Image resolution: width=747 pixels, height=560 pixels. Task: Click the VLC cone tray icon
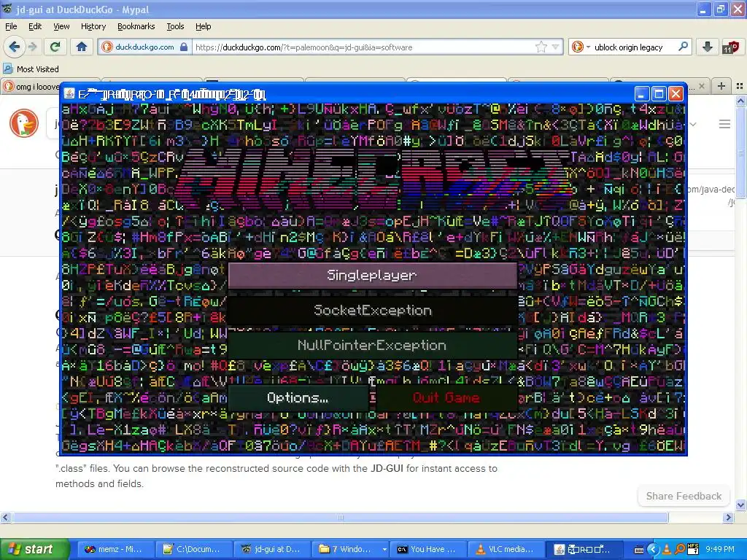[x=667, y=550]
